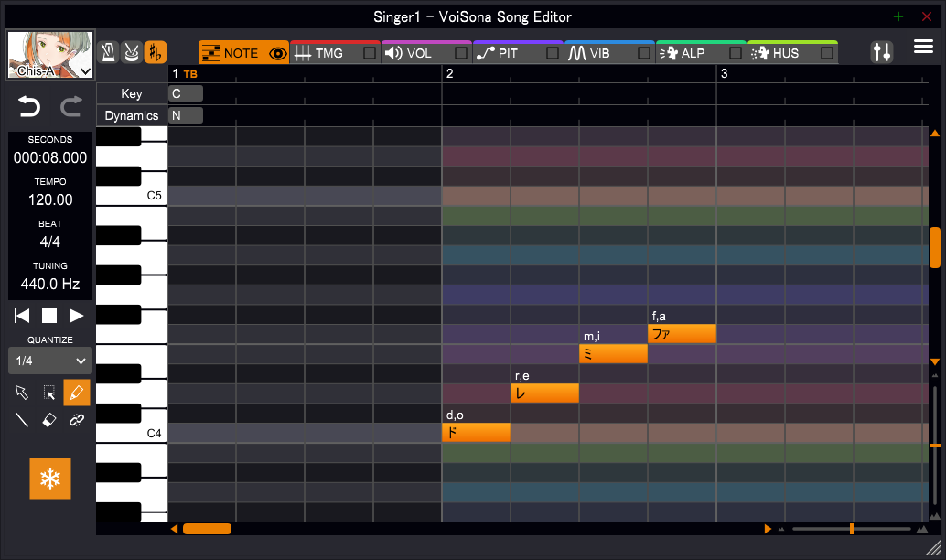Start playback with the play button
This screenshot has height=560, width=946.
(x=76, y=316)
